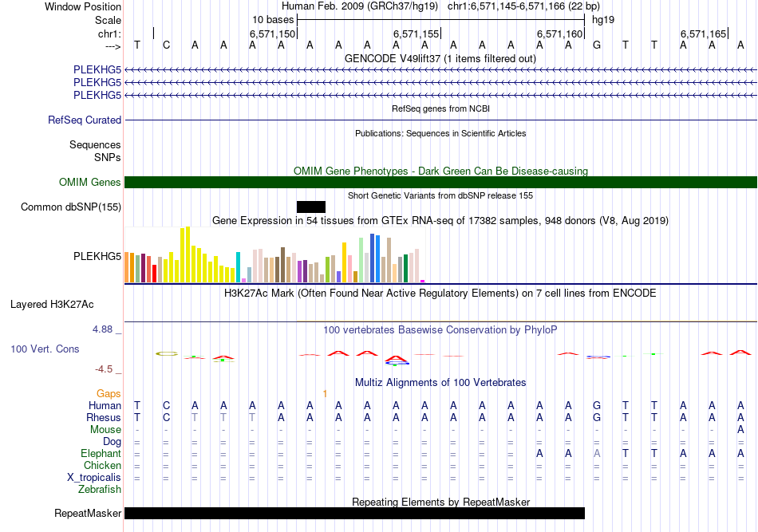Click the GTEx Gene Expression track title
Image resolution: width=758 pixels, height=532 pixels.
tap(440, 221)
